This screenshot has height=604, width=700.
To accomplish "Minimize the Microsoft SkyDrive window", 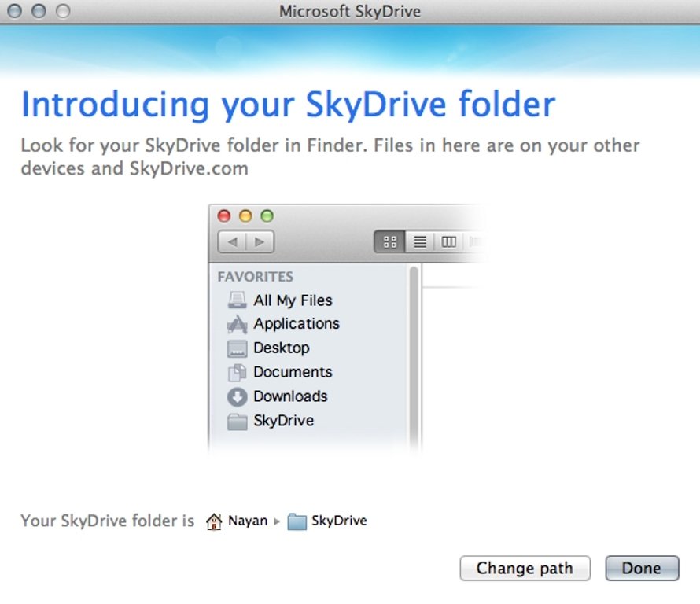I will click(39, 11).
